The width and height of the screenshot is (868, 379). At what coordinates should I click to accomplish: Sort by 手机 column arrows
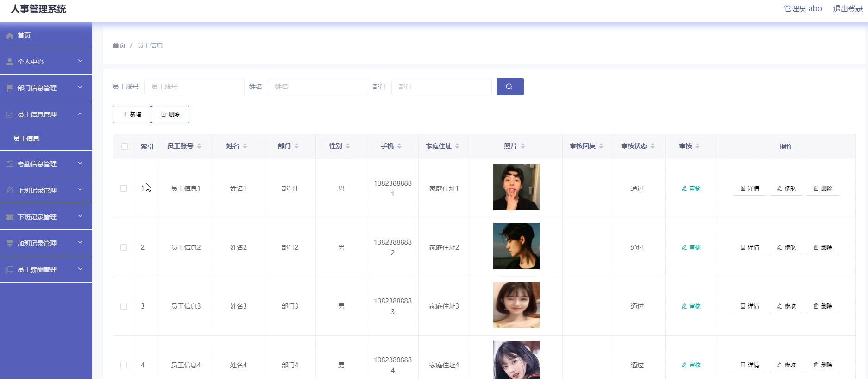click(x=399, y=146)
